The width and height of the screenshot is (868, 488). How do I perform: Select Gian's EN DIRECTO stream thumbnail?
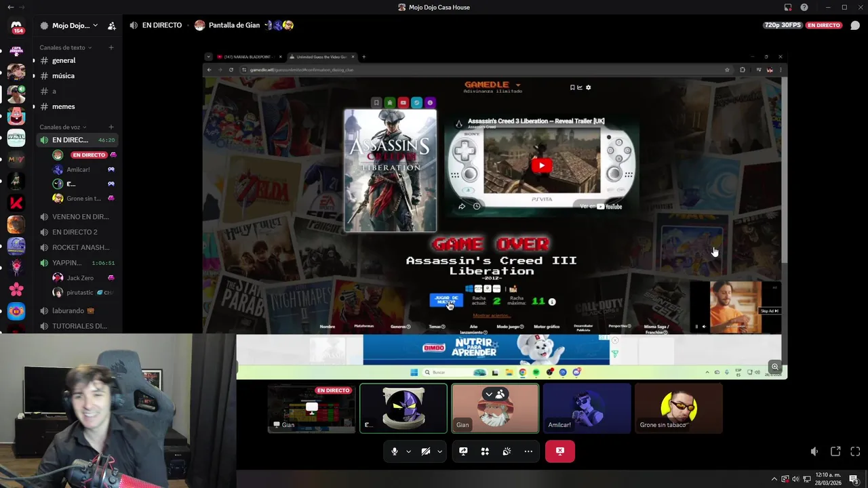click(311, 408)
